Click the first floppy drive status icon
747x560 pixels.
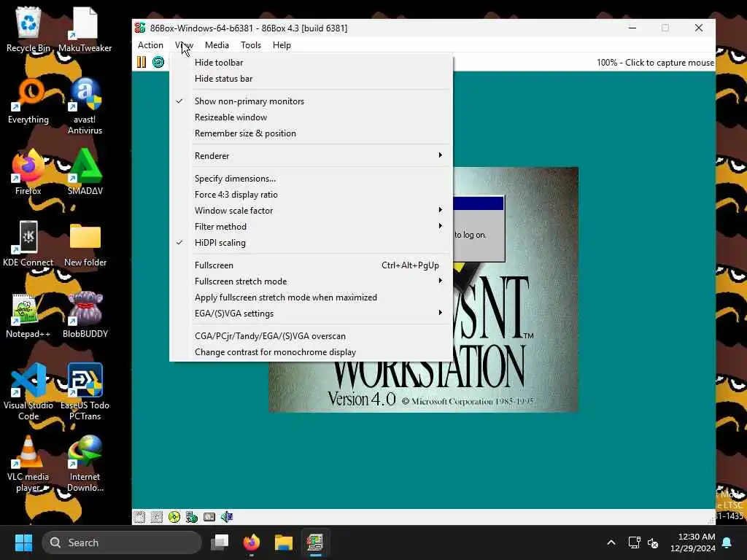(x=139, y=517)
